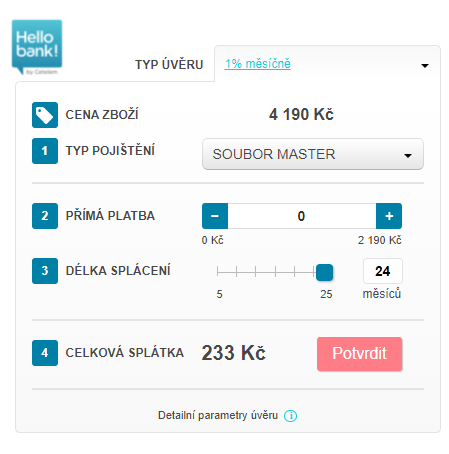Increase Přímá platba with the plus button
449x454 pixels.
point(389,216)
